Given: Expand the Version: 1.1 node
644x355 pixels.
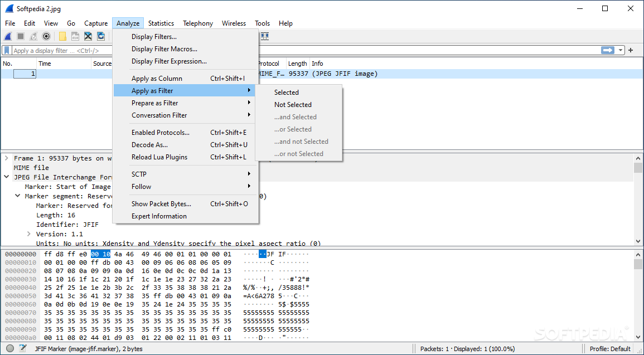Looking at the screenshot, I should pyautogui.click(x=29, y=234).
